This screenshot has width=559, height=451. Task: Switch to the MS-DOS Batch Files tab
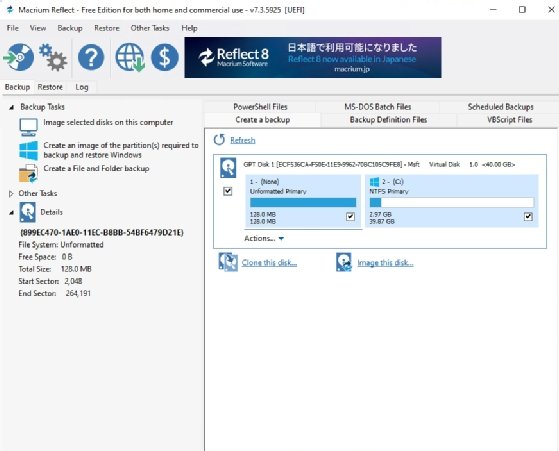[378, 107]
